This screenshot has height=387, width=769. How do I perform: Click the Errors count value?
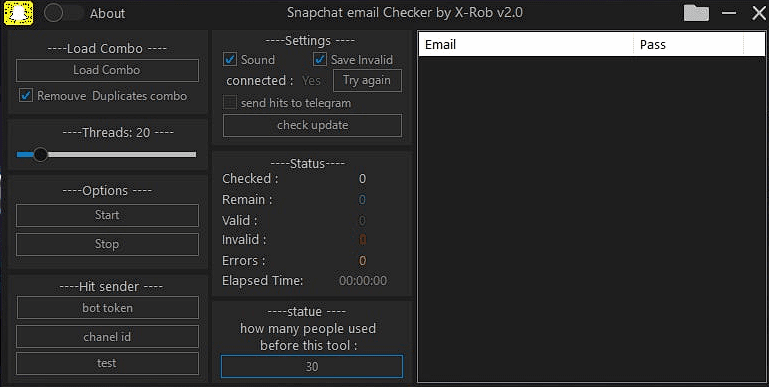[x=362, y=260]
